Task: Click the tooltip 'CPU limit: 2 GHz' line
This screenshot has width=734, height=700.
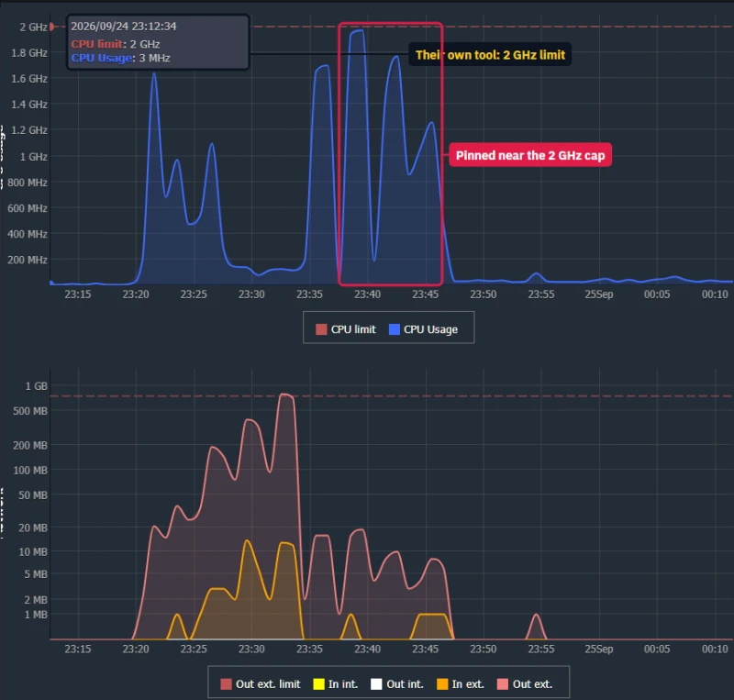Action: (x=116, y=44)
